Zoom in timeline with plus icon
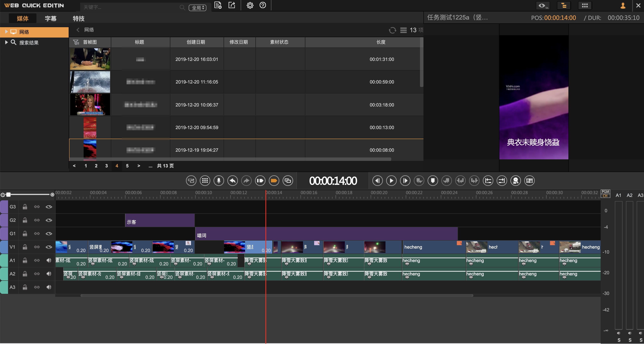Screen dimensions: 644x344 point(52,195)
